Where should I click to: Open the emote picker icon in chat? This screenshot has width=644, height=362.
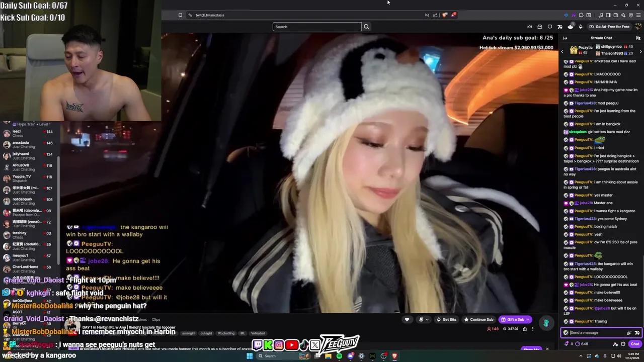coord(637,332)
